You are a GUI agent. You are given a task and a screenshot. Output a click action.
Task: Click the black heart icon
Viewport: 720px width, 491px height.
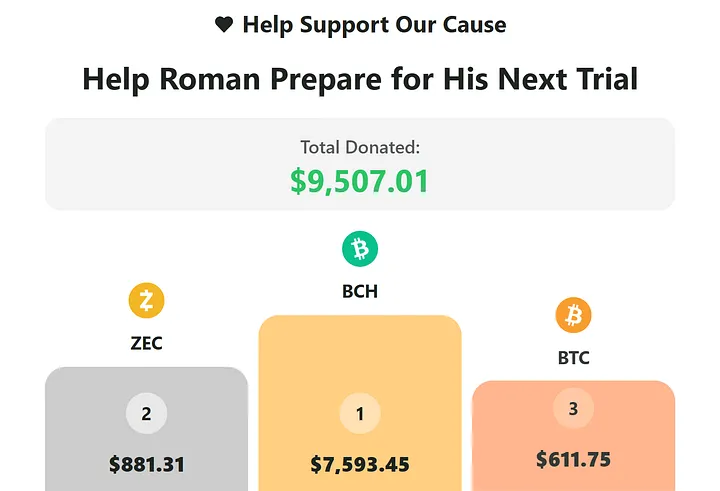click(x=224, y=24)
